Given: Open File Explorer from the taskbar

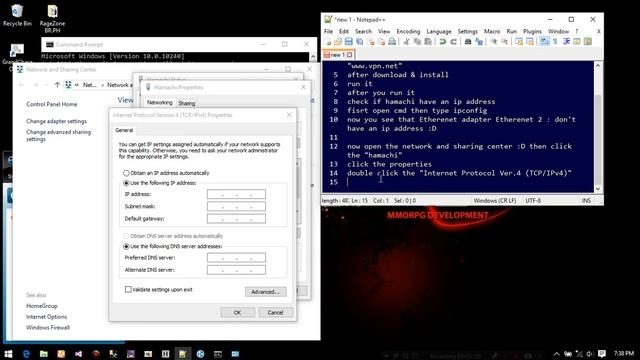Looking at the screenshot, I should pos(44,354).
